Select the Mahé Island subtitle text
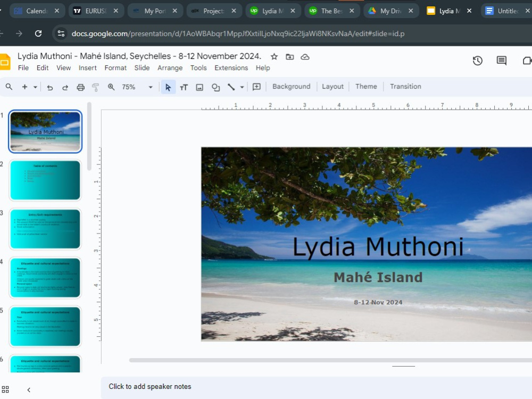The image size is (532, 399). point(378,278)
